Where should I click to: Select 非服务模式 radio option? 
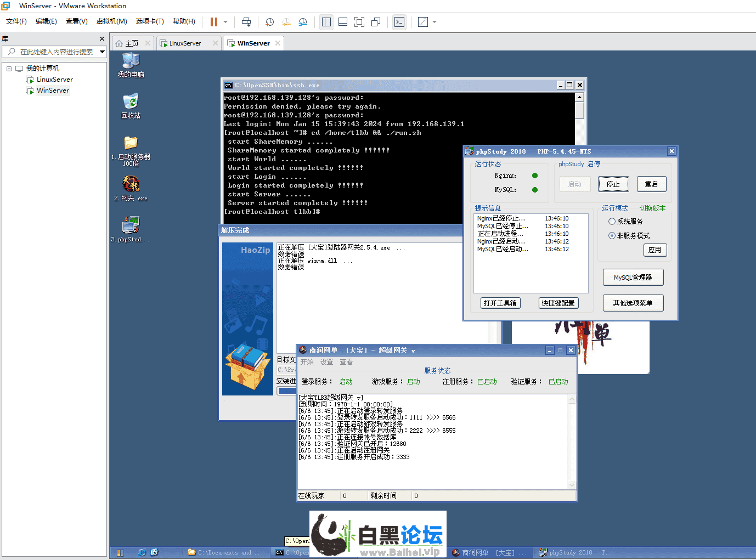coord(629,236)
